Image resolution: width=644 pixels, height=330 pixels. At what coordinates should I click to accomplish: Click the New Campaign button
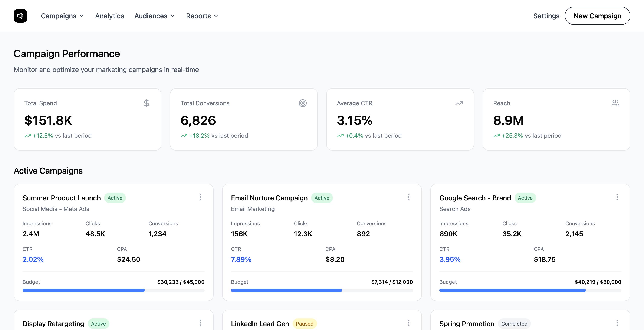pos(598,16)
